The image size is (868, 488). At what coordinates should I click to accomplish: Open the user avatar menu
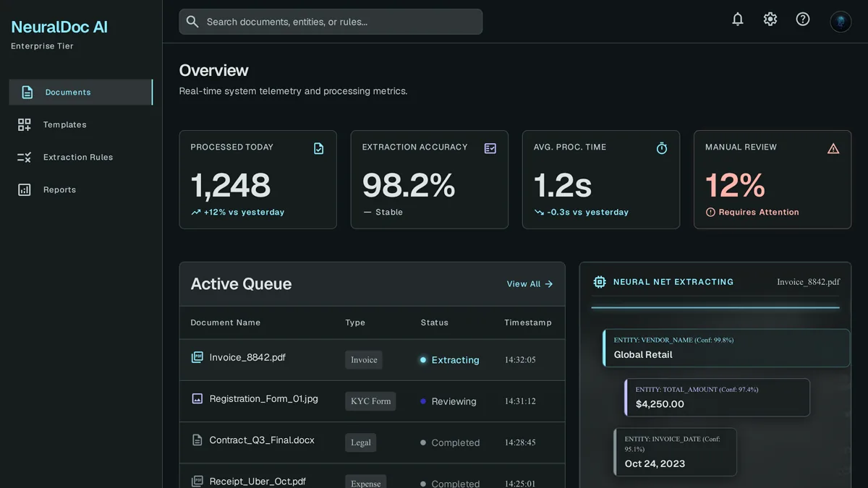click(x=841, y=21)
